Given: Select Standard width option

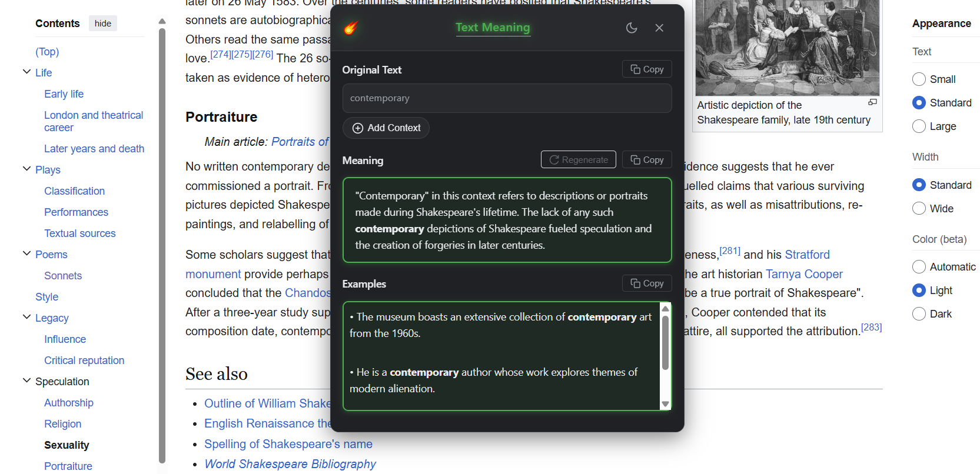Looking at the screenshot, I should [919, 185].
